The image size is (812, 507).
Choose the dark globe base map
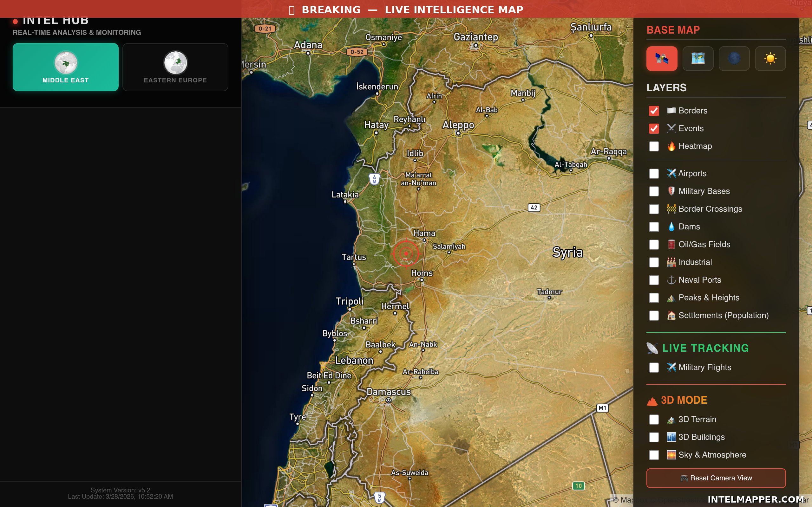pyautogui.click(x=734, y=59)
